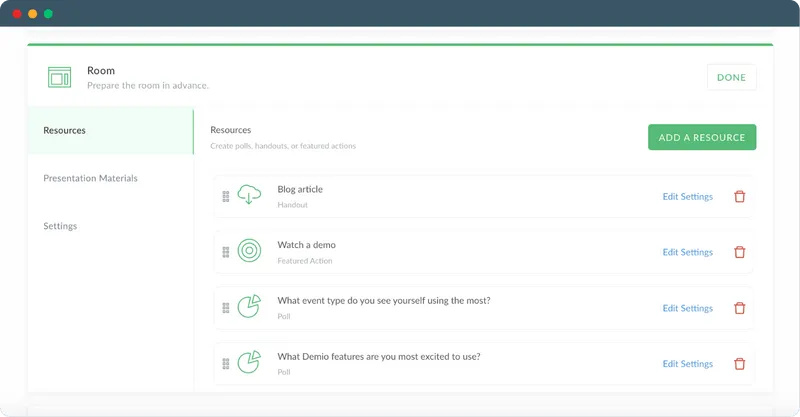Click the yellow minimize window button
Screen dimensions: 800x417
33,14
